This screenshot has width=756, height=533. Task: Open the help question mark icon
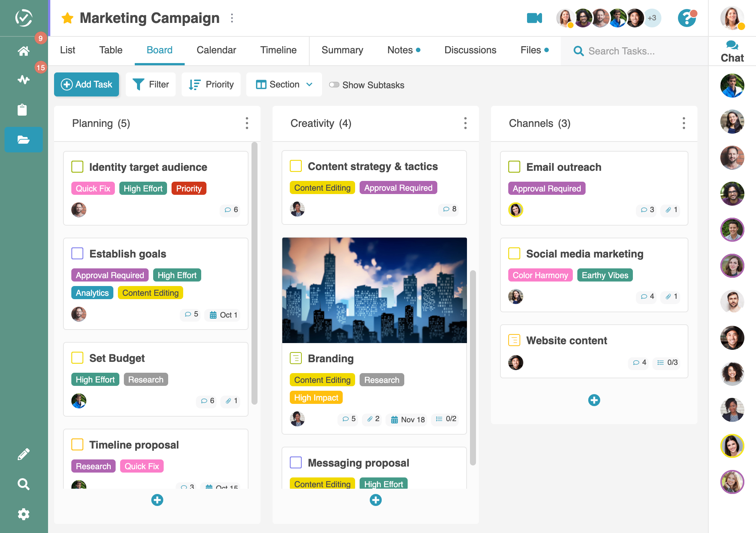tap(687, 18)
